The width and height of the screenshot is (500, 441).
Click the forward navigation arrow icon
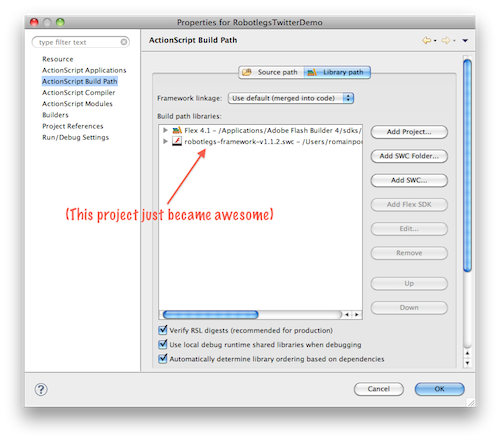[445, 40]
